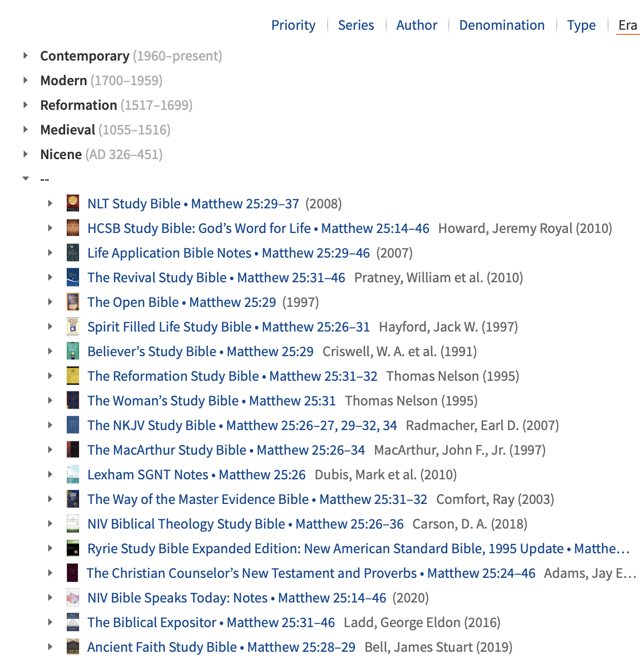
Task: Expand The Open Bible row
Action: click(x=50, y=302)
